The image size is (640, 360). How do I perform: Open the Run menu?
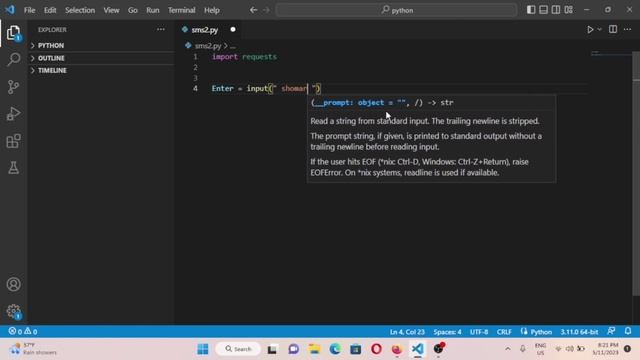coord(153,10)
